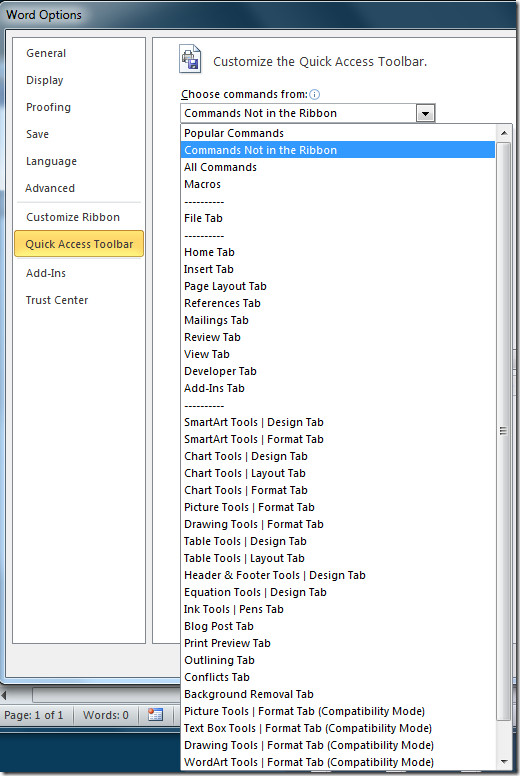Pick WordArt Tools | Format Tab (Compatibility Mode)

(x=338, y=762)
